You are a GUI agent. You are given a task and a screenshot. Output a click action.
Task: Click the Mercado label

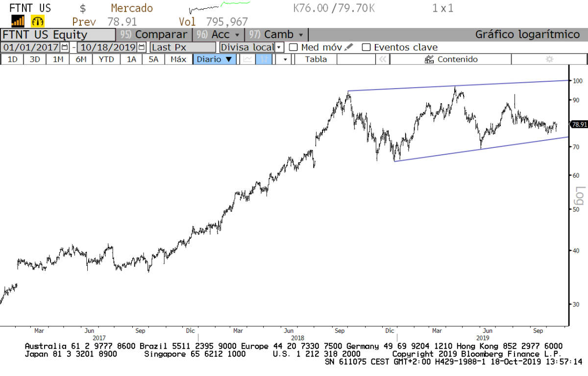pyautogui.click(x=132, y=8)
